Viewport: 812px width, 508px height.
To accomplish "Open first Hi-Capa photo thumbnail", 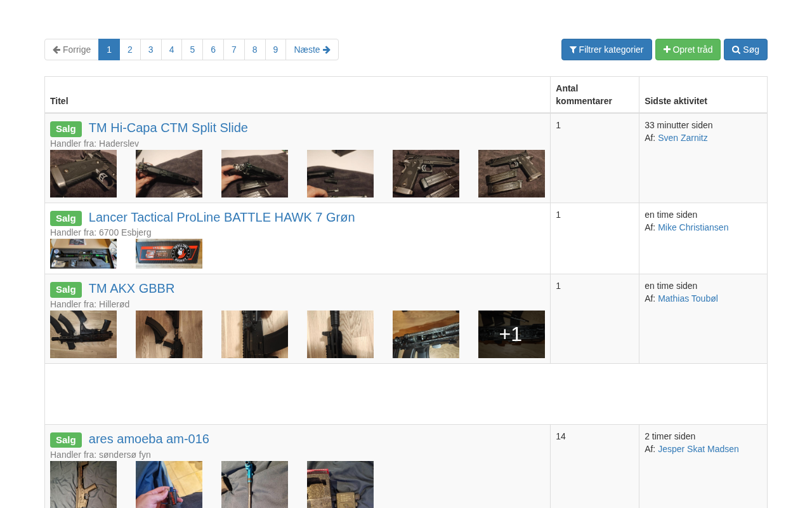I will [x=83, y=173].
